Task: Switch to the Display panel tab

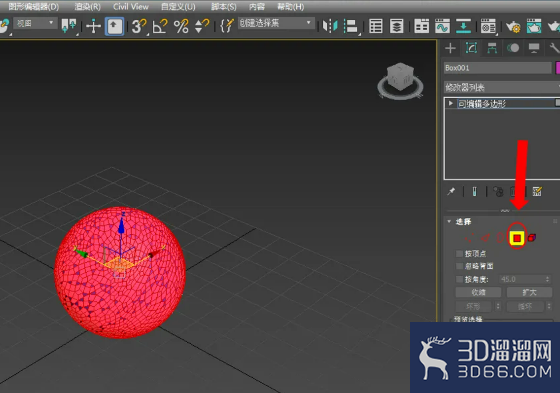Action: coord(534,48)
